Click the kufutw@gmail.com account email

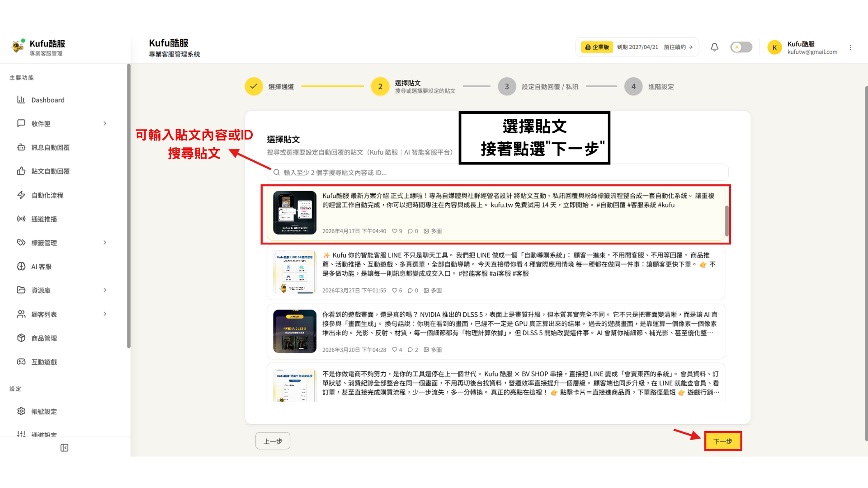point(812,52)
